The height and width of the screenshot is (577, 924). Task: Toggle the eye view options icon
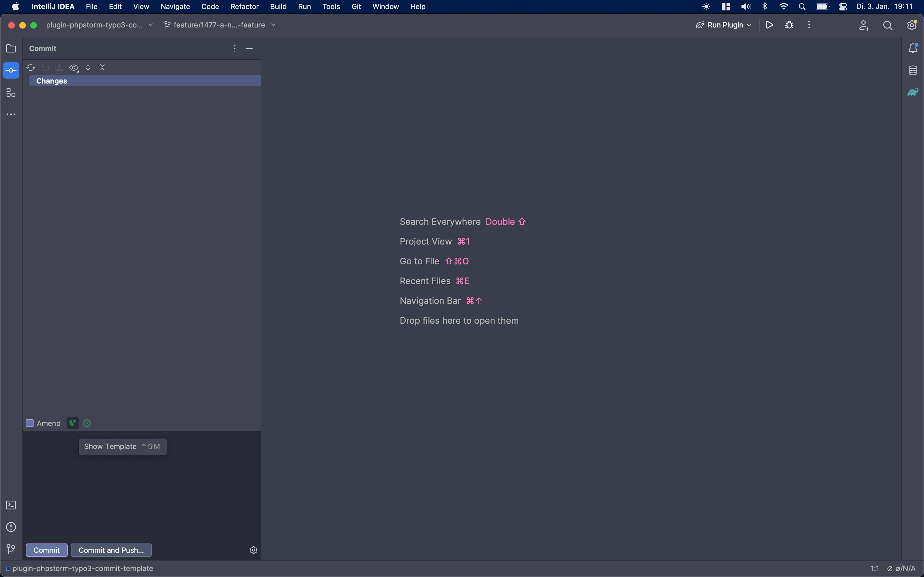(74, 68)
